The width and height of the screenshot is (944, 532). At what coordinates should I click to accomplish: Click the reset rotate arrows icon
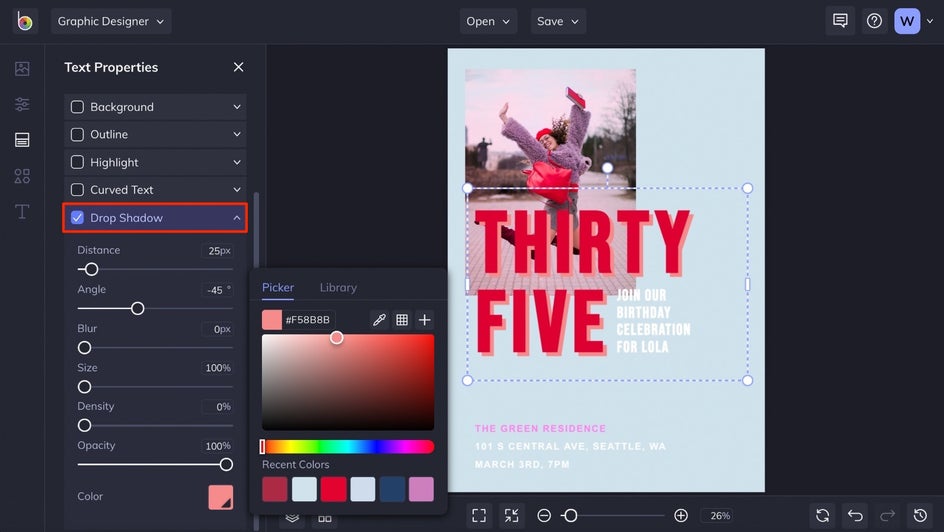(822, 515)
